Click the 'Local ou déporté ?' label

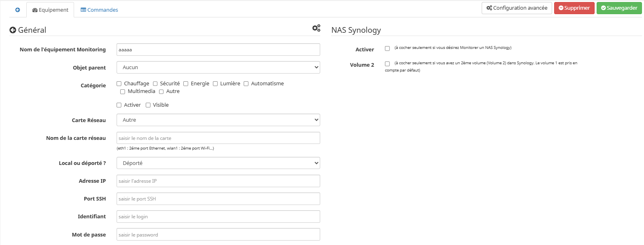pos(82,163)
